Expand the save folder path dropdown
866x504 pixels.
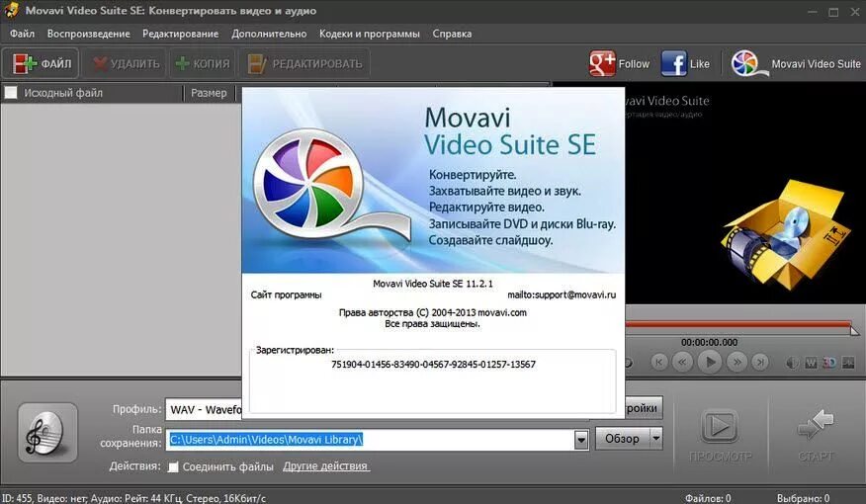[x=581, y=440]
